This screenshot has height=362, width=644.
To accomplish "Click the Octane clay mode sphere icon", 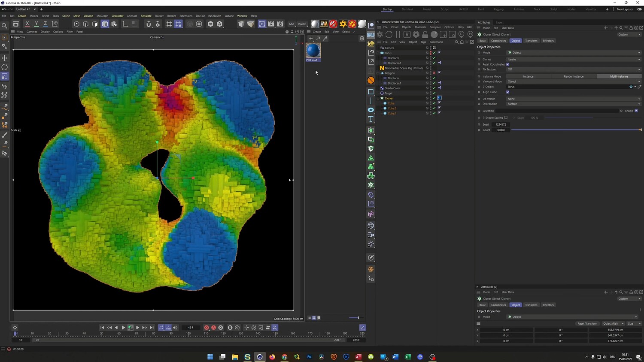I will point(434,34).
